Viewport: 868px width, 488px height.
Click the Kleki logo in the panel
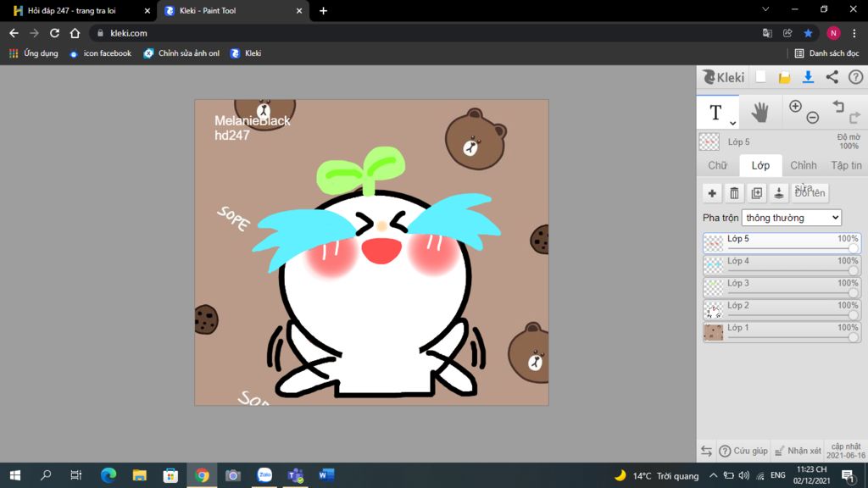coord(723,77)
